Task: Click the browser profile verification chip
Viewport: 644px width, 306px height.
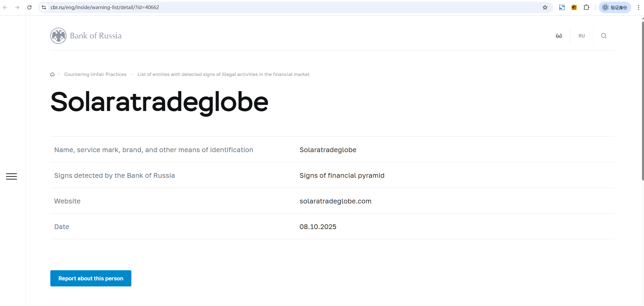Action: (615, 7)
